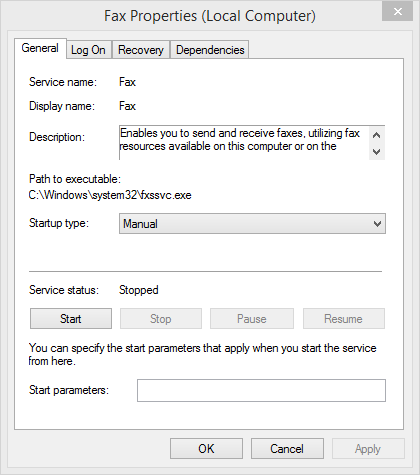Open the Dependencies tab
The width and height of the screenshot is (420, 475).
click(x=210, y=50)
